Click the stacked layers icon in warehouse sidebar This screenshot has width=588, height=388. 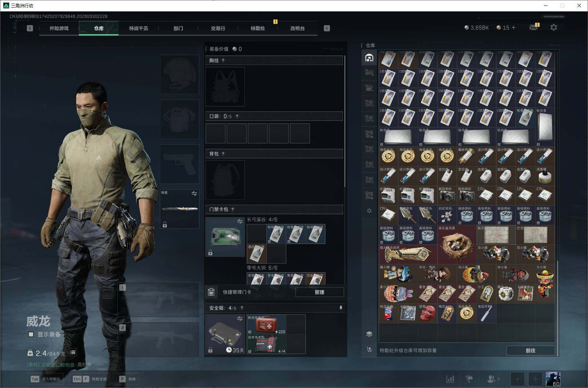pos(369,334)
